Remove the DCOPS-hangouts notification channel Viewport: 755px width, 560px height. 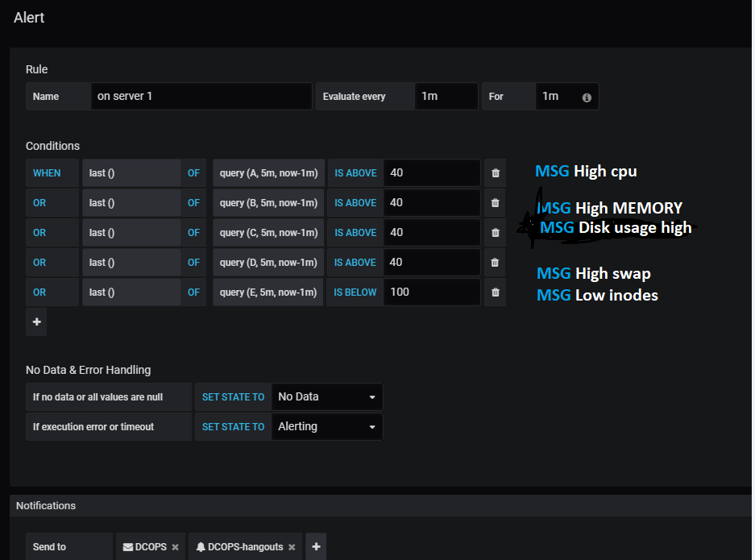291,545
